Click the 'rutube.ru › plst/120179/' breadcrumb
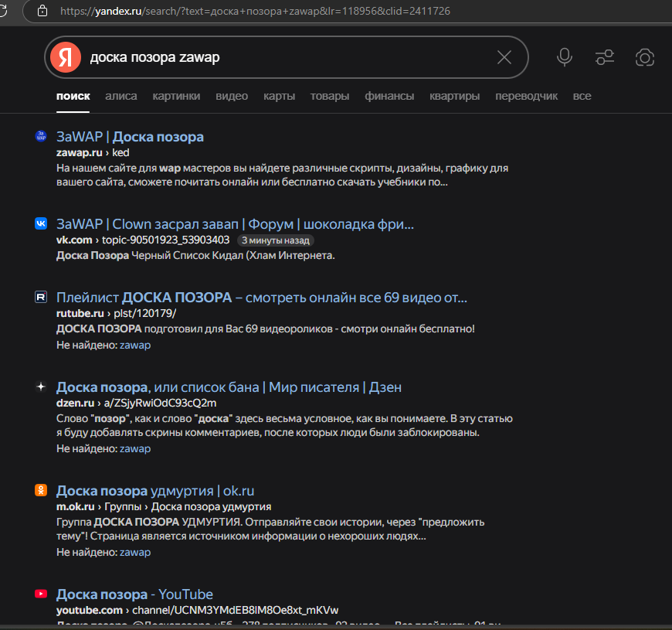The image size is (672, 630). click(116, 314)
